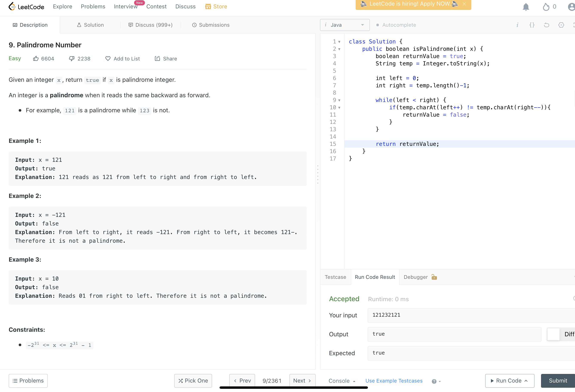The height and width of the screenshot is (392, 575).
Task: Open editor settings gear icon
Action: 561,25
